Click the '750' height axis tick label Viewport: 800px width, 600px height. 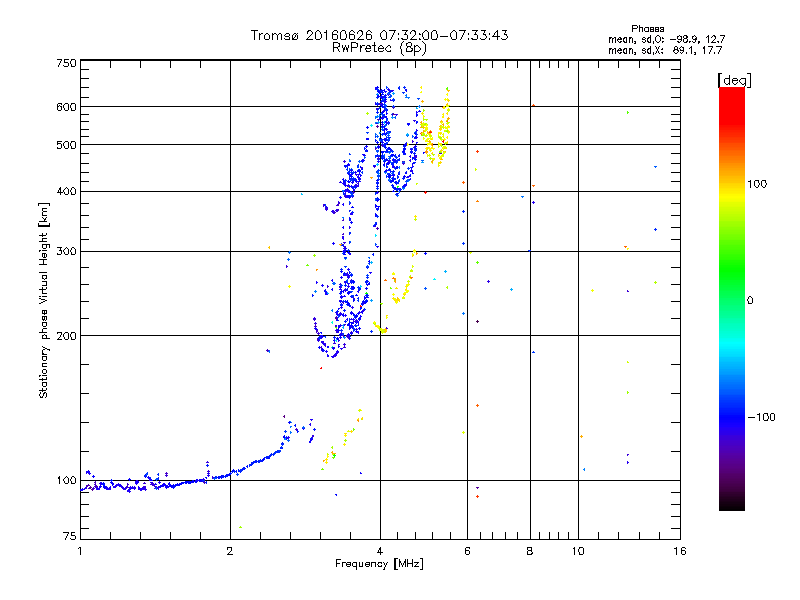point(66,63)
